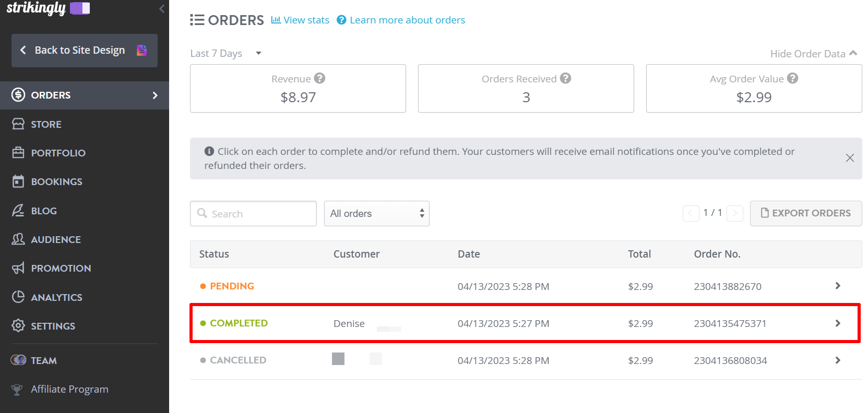The image size is (868, 413).
Task: Go to Analytics in the sidebar
Action: coord(56,297)
